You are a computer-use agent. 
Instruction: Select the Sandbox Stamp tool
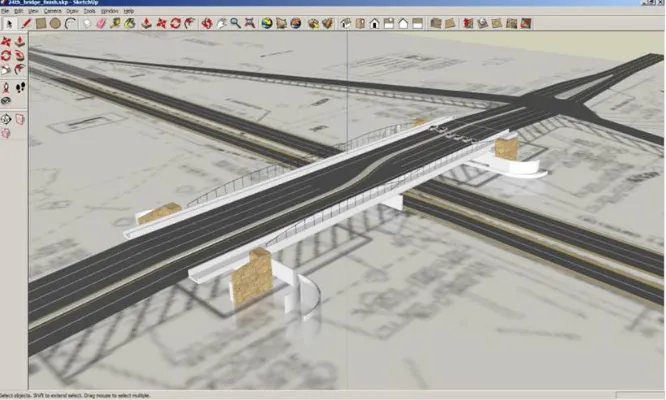[x=483, y=24]
